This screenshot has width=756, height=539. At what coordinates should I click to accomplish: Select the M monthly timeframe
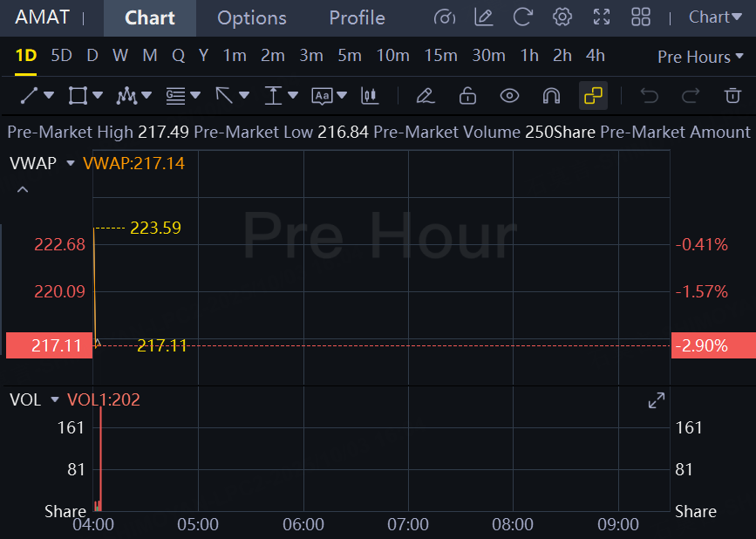tap(150, 56)
